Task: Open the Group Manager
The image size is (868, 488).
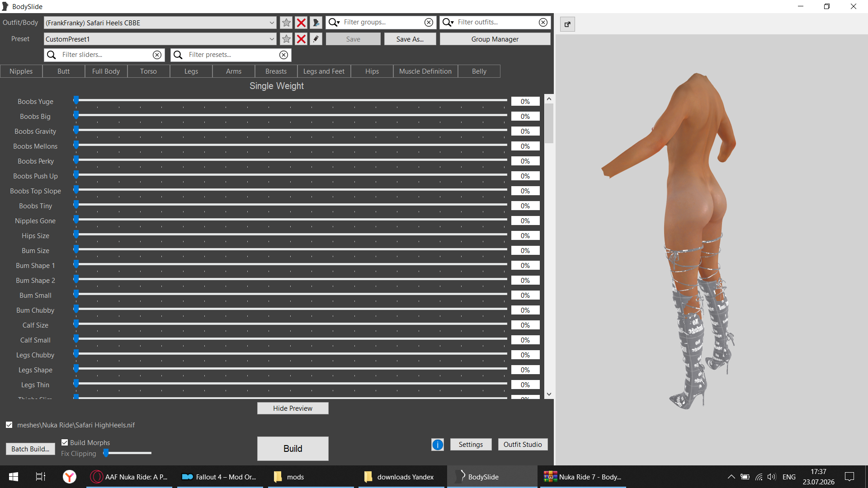Action: (495, 39)
